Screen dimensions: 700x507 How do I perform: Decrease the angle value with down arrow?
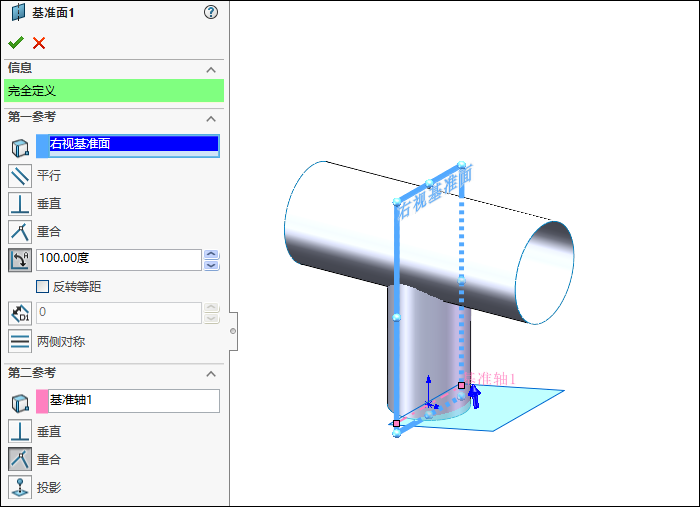tap(211, 265)
